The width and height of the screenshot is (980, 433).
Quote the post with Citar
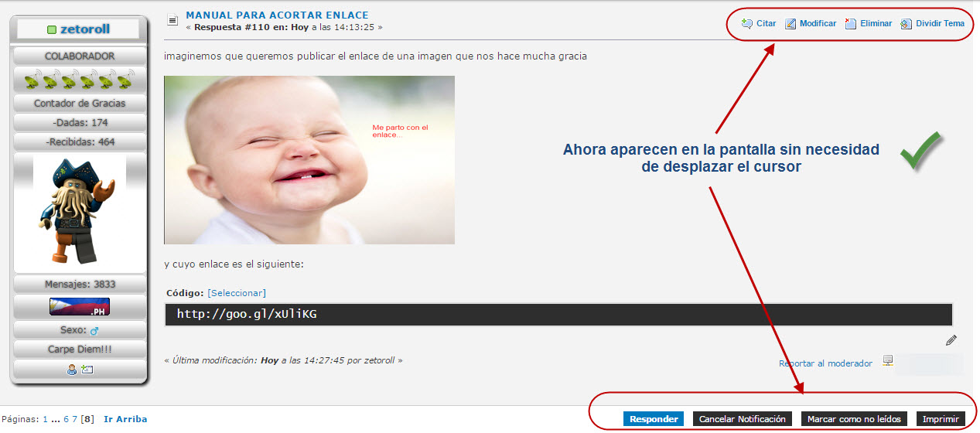tap(758, 23)
